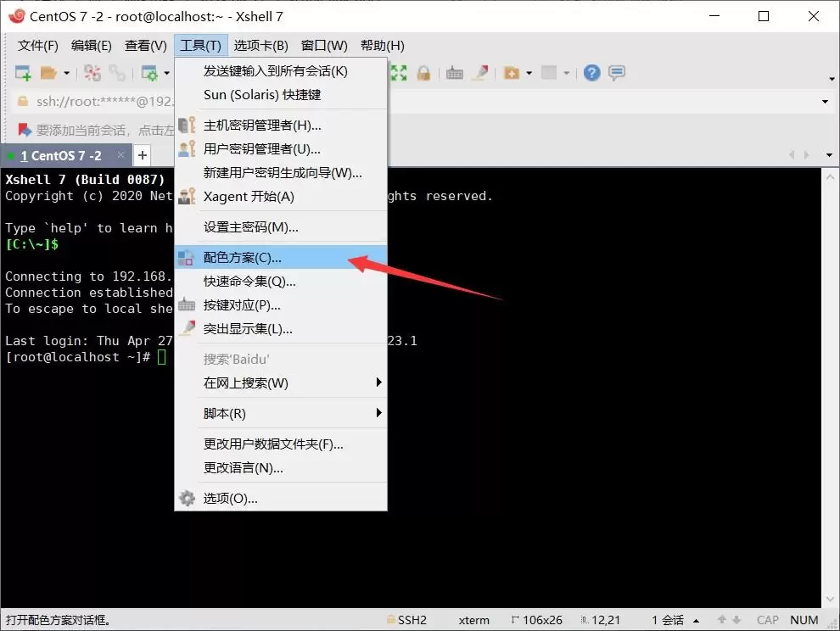Click the tab scroll left arrow
The image size is (840, 631).
tap(792, 155)
